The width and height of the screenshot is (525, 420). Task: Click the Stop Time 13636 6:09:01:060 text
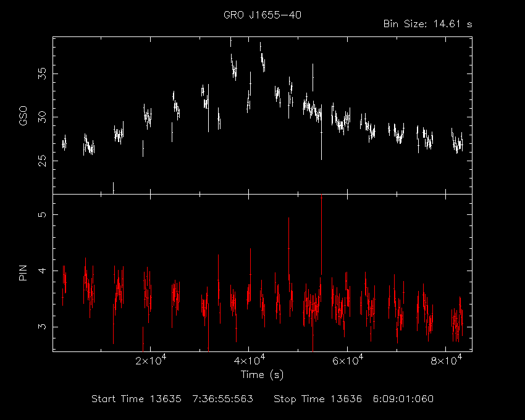(x=353, y=399)
